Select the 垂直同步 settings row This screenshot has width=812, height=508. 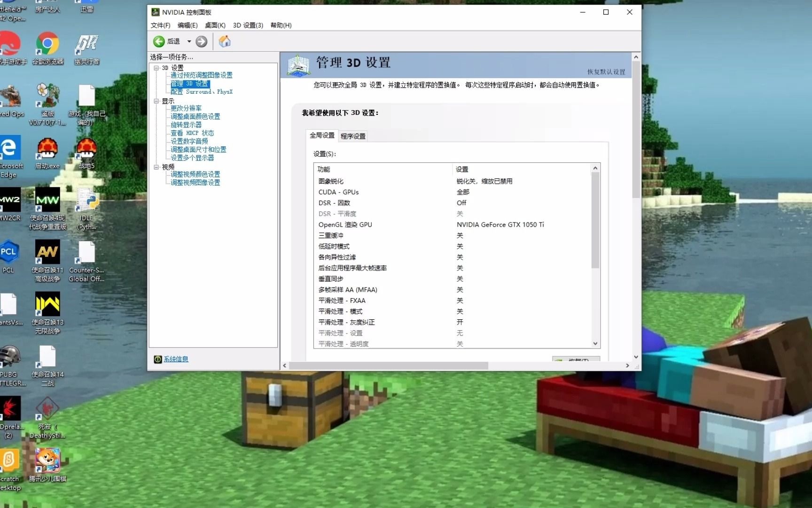tap(453, 279)
